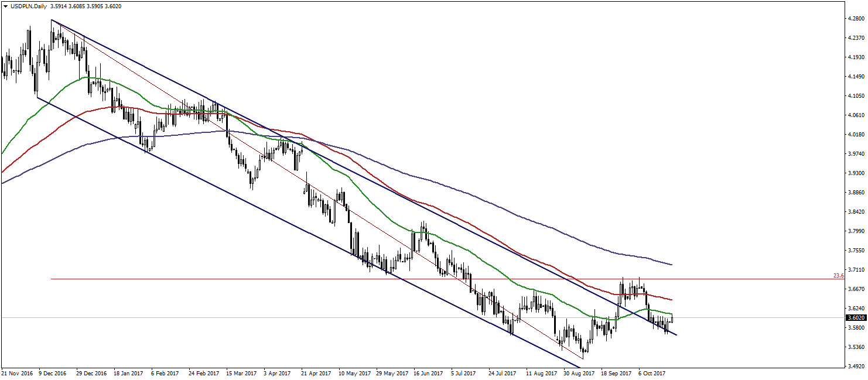Screen dimensions: 868x380
Task: Click the 3 Apr 2017 date label
Action: pyautogui.click(x=278, y=373)
